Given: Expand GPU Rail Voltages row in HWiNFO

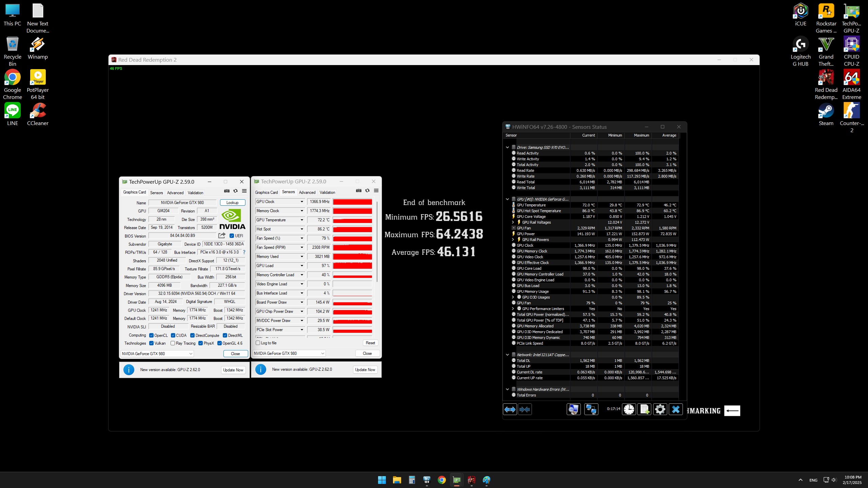Looking at the screenshot, I should point(513,222).
